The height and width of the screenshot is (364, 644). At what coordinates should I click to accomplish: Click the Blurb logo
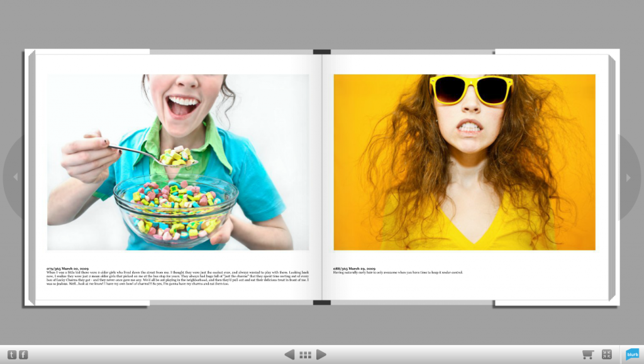click(632, 355)
